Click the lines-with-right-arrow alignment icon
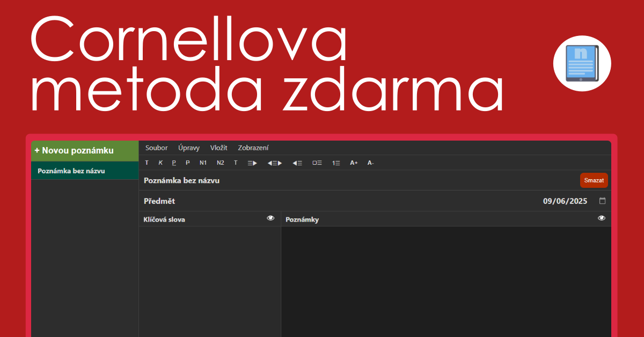This screenshot has width=644, height=337. tap(252, 163)
